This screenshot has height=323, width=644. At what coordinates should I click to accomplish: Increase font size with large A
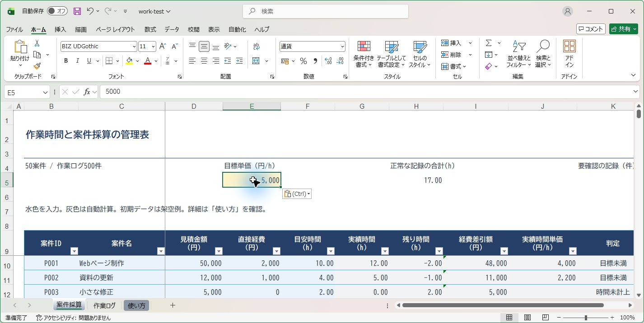pos(163,46)
